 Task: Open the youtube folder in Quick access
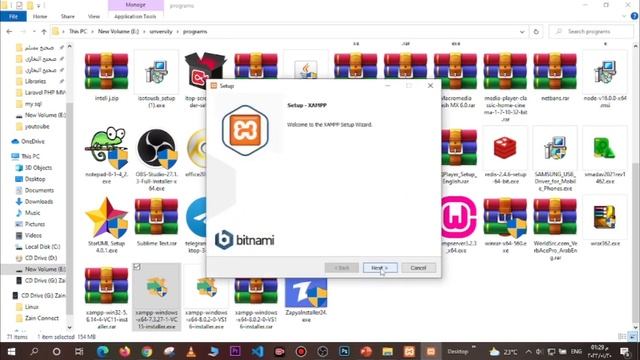(x=37, y=127)
